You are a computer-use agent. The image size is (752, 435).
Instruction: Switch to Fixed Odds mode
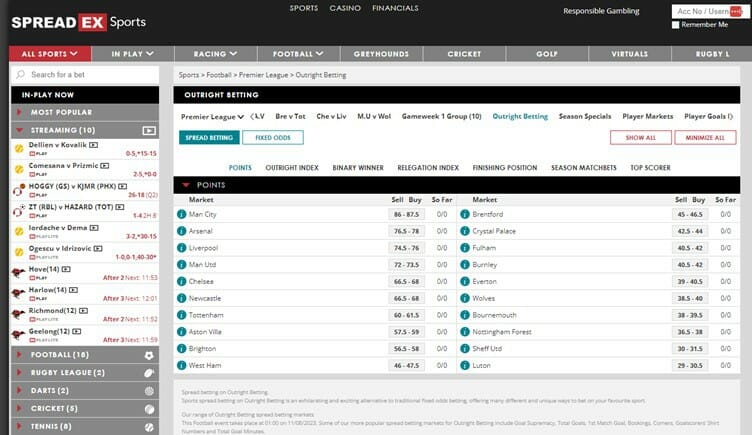pos(273,138)
